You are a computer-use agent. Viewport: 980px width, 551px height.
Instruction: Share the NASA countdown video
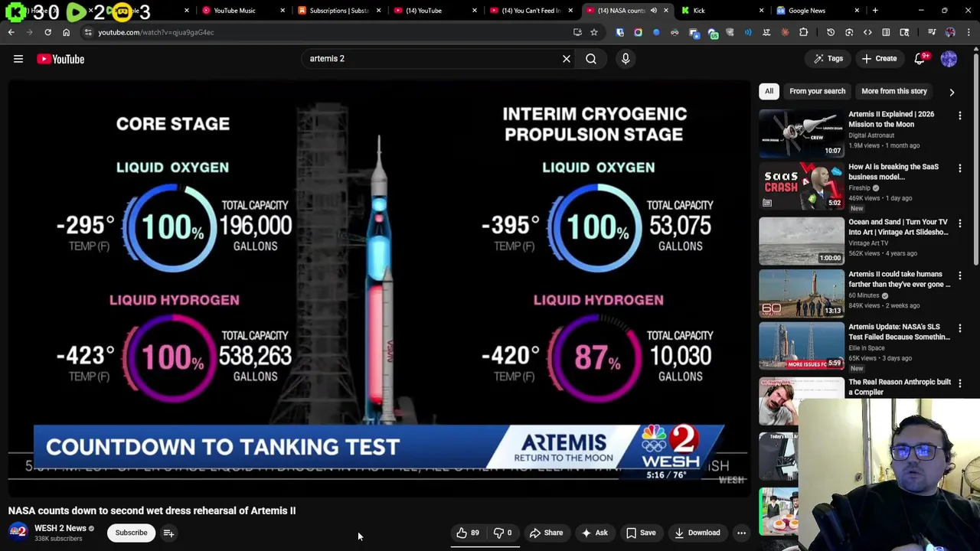(x=546, y=533)
